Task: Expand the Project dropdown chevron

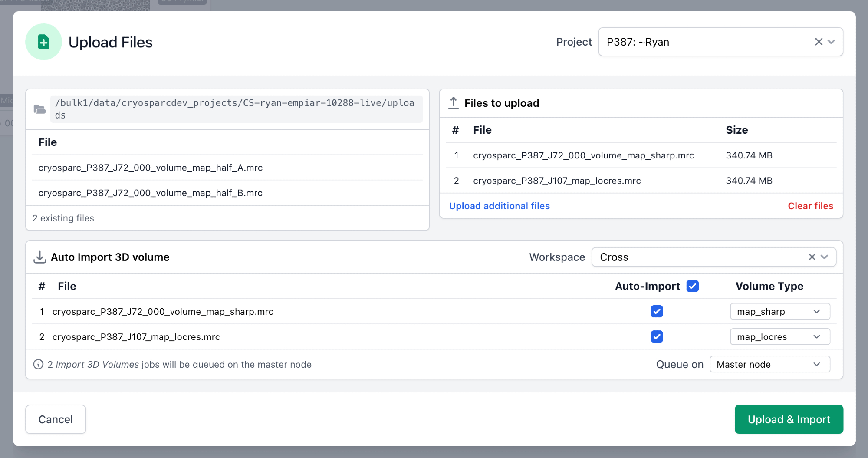Action: click(832, 42)
